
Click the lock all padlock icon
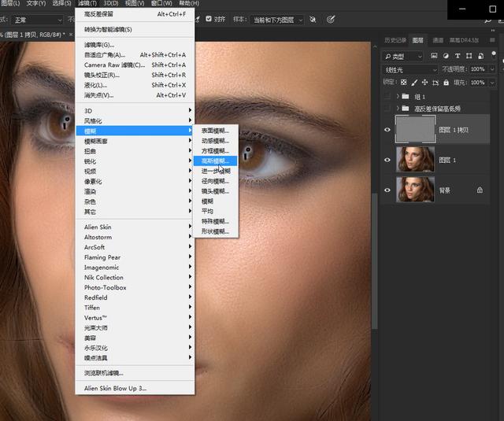[447, 83]
